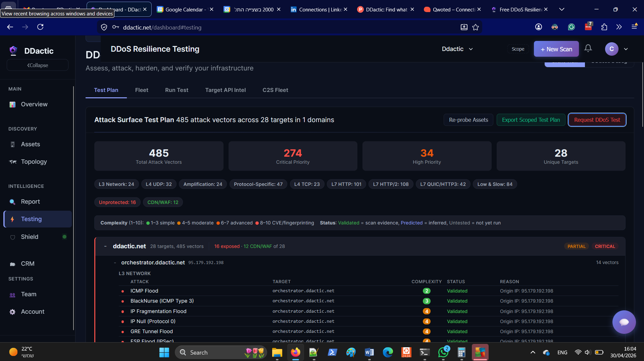Open Microsoft Word from the taskbar

(x=369, y=352)
